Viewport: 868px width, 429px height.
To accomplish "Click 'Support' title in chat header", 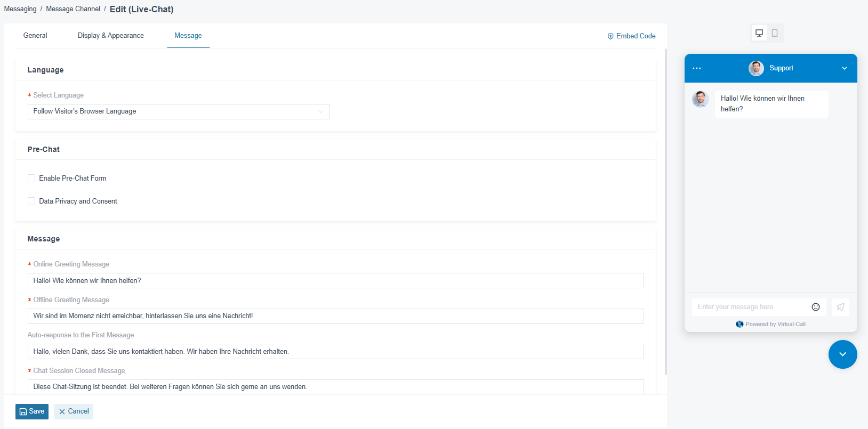I will tap(781, 68).
